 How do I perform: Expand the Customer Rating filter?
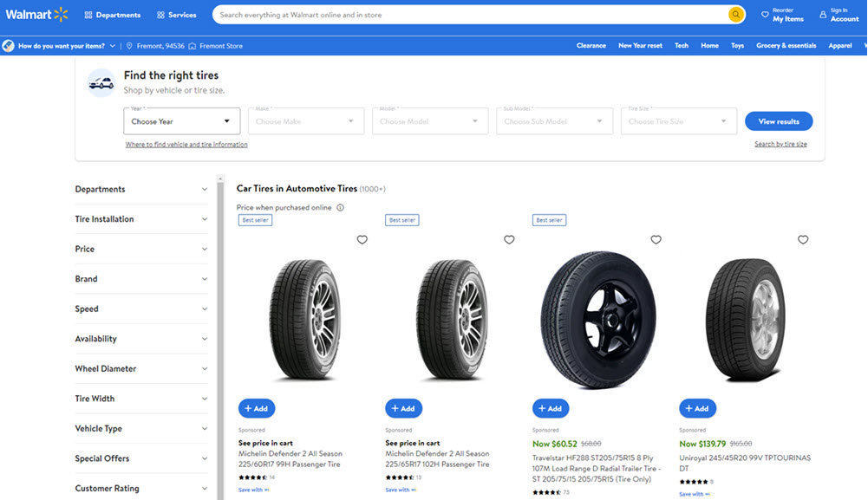click(x=141, y=488)
